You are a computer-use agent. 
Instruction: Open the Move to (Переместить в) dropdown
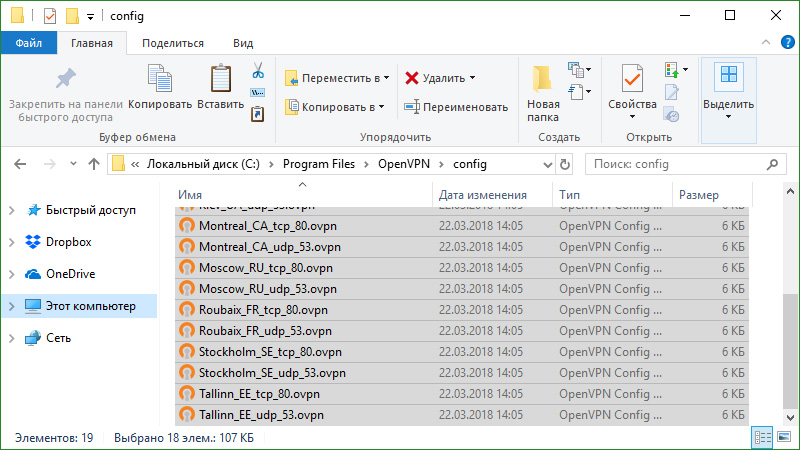(337, 78)
